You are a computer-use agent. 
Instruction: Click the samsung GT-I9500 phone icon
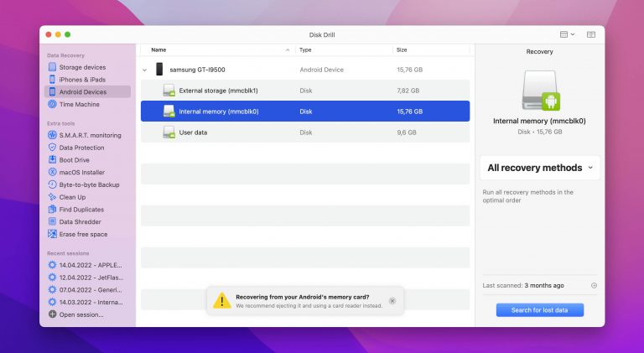tap(159, 69)
